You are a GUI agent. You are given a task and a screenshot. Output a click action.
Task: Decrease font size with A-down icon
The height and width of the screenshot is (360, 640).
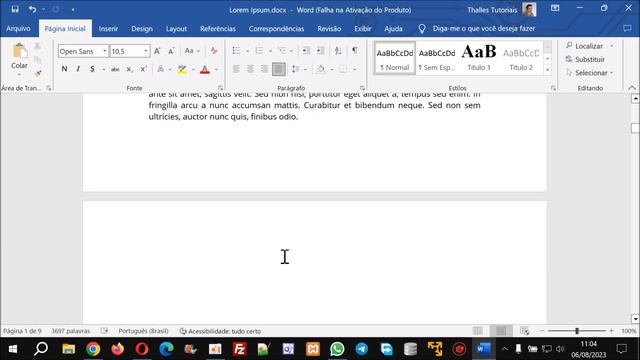tap(171, 51)
